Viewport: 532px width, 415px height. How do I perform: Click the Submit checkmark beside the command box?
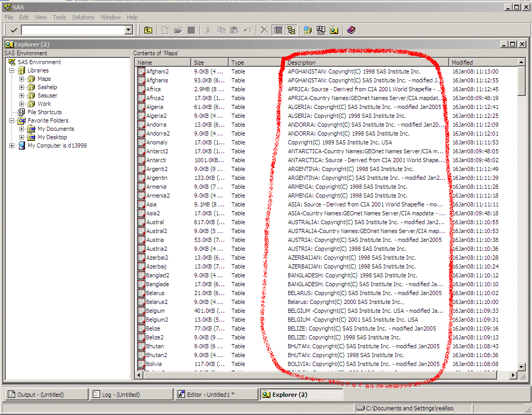(x=14, y=30)
